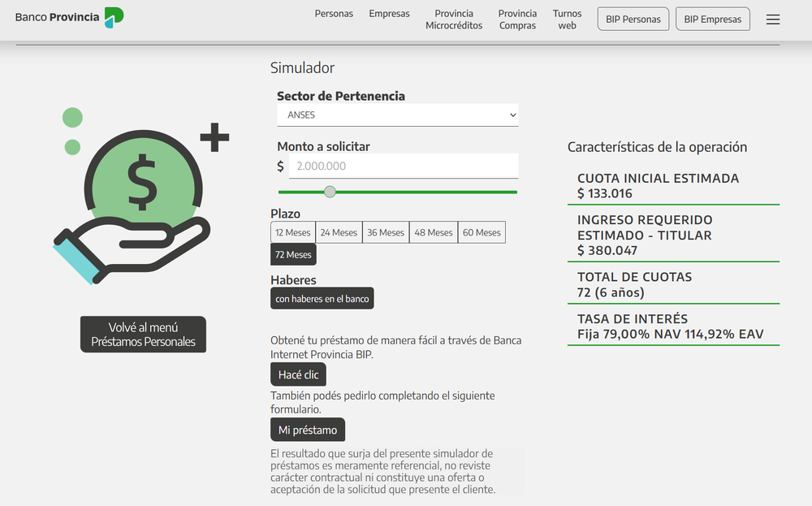The image size is (812, 506).
Task: Select the 36 Meses term
Action: coord(385,231)
